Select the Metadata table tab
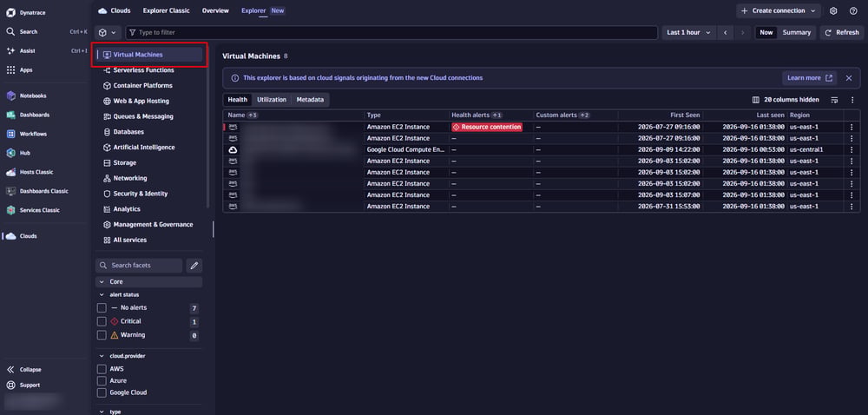 coord(310,100)
